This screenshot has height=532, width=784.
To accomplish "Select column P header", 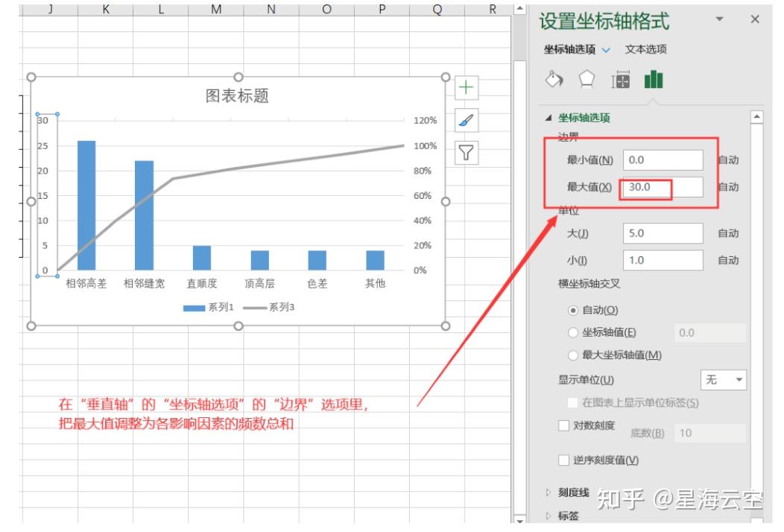I will 382,9.
